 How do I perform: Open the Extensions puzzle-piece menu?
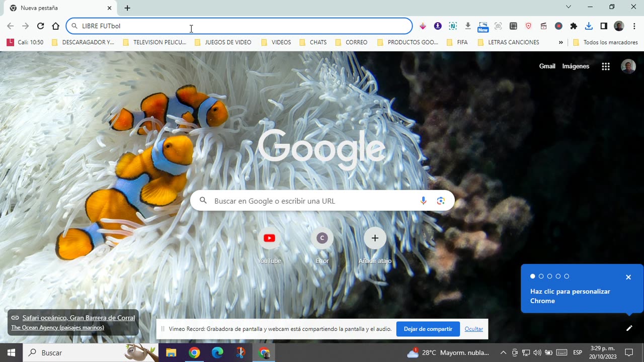[x=574, y=26]
